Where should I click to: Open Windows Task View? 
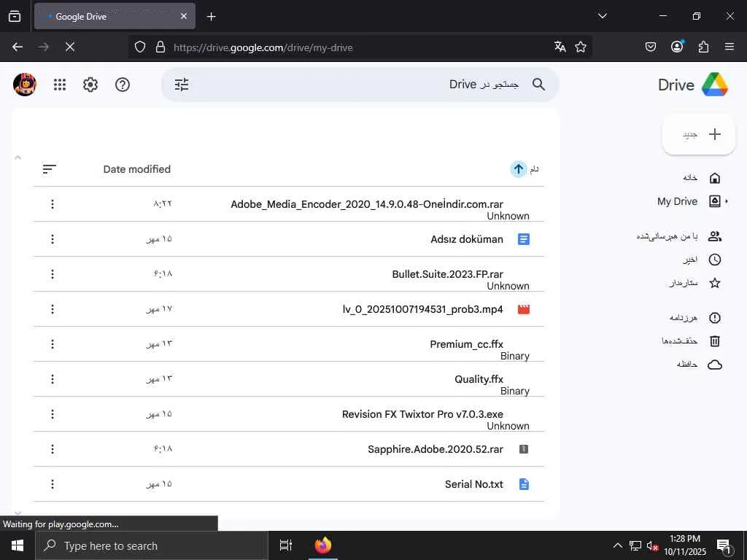click(286, 545)
